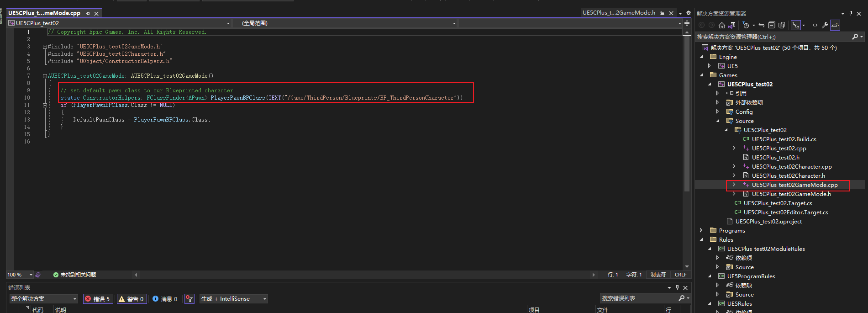Collapse the if block on line 11
868x313 pixels.
(45, 105)
